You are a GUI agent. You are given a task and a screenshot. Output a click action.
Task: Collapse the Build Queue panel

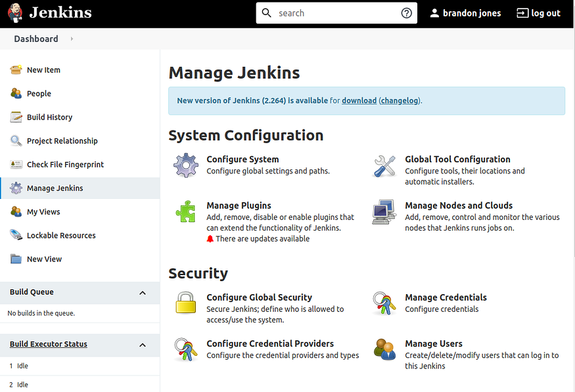[143, 293]
